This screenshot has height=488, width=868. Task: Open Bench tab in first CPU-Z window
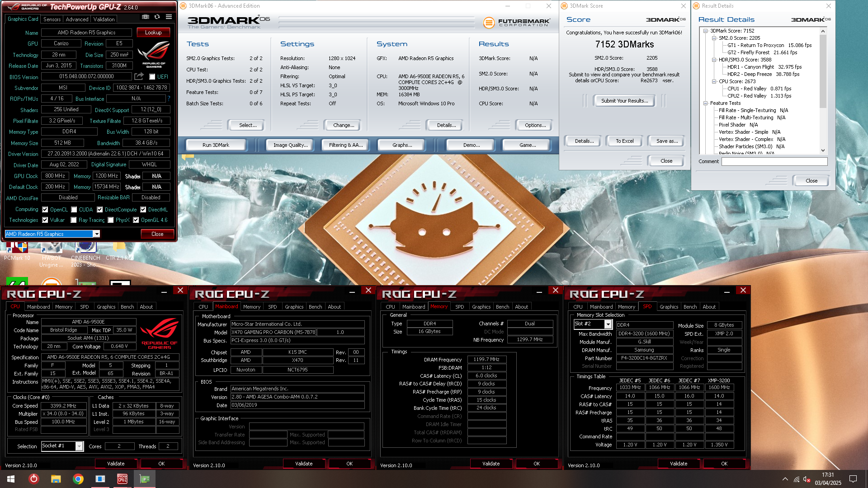point(127,307)
